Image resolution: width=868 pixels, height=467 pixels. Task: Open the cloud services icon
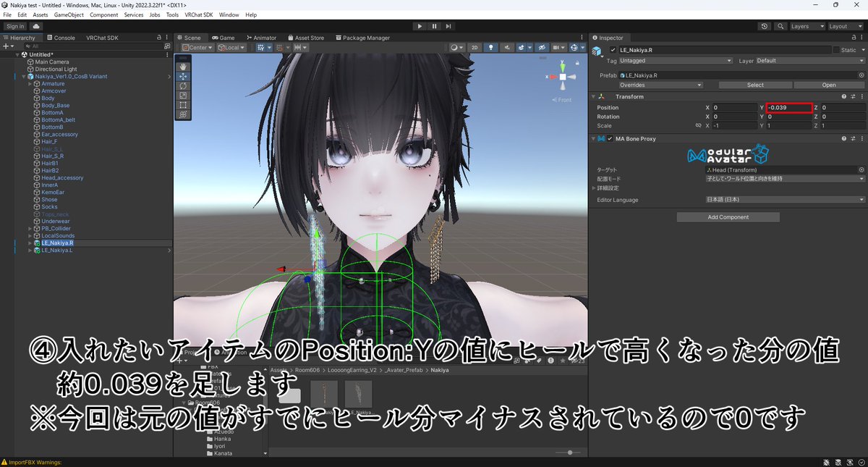pos(36,26)
